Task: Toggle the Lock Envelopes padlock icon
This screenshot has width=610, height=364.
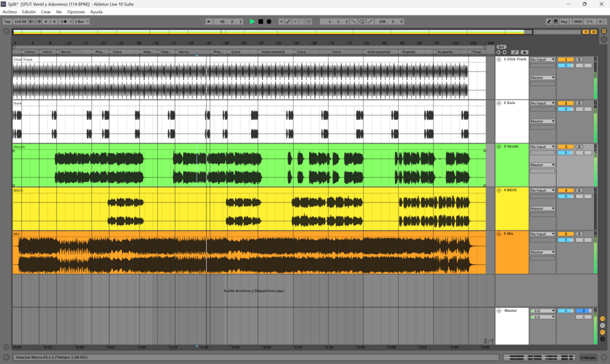Action: 524,52
